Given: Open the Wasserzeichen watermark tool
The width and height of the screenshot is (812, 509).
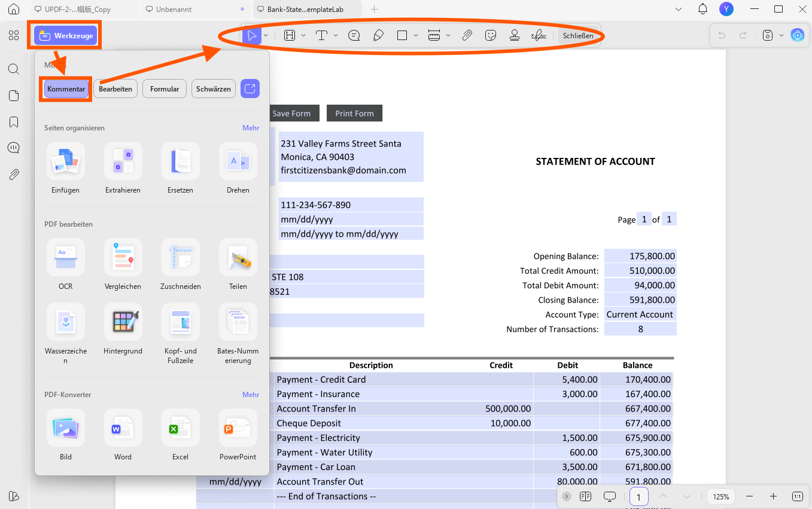Looking at the screenshot, I should (x=65, y=322).
